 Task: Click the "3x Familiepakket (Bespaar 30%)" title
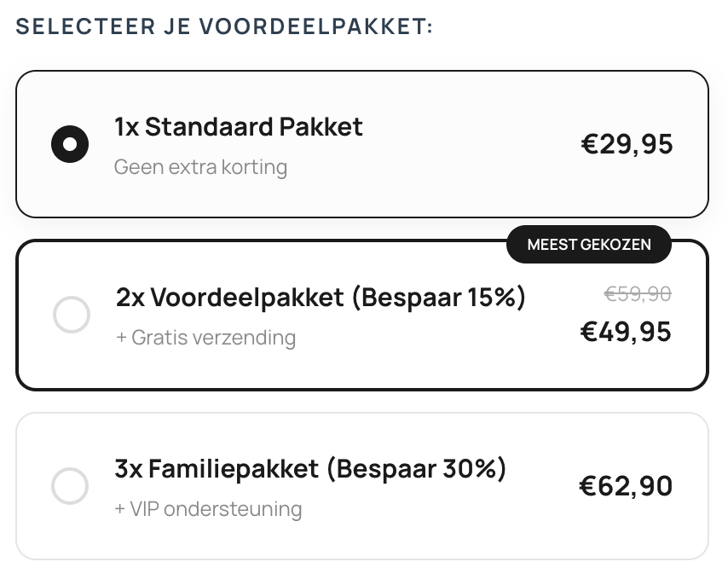(310, 469)
